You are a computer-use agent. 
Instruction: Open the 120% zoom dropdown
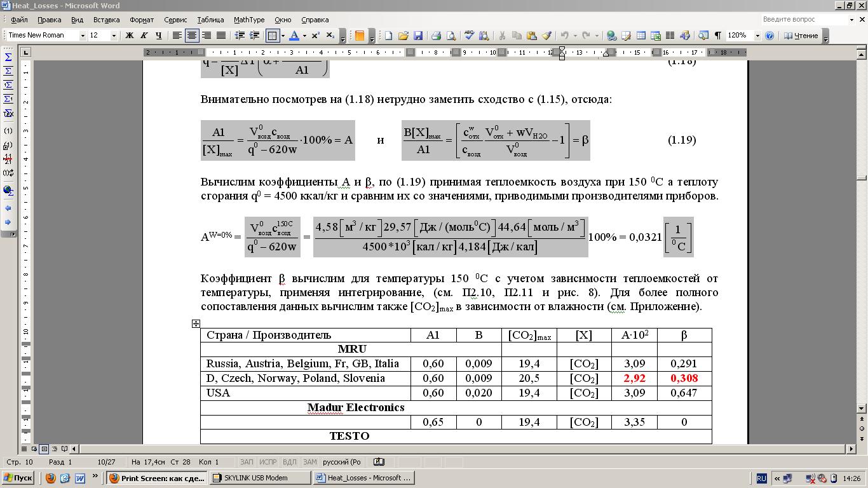coord(757,36)
